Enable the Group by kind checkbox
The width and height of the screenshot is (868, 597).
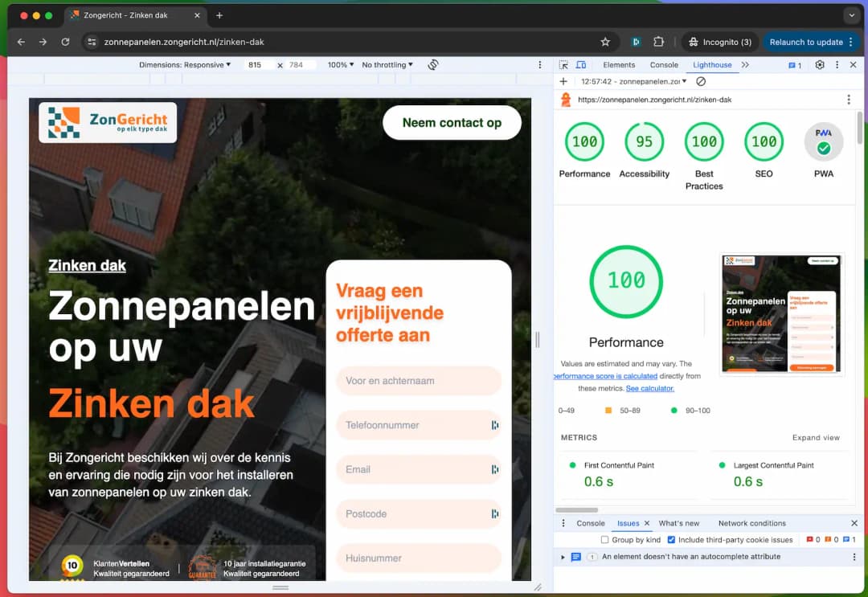coord(605,540)
